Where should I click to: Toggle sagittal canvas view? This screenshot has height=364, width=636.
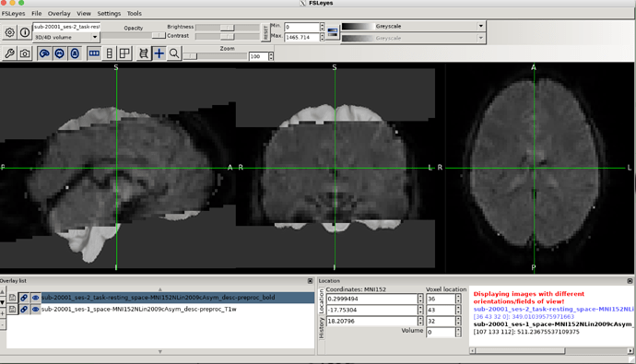click(44, 53)
